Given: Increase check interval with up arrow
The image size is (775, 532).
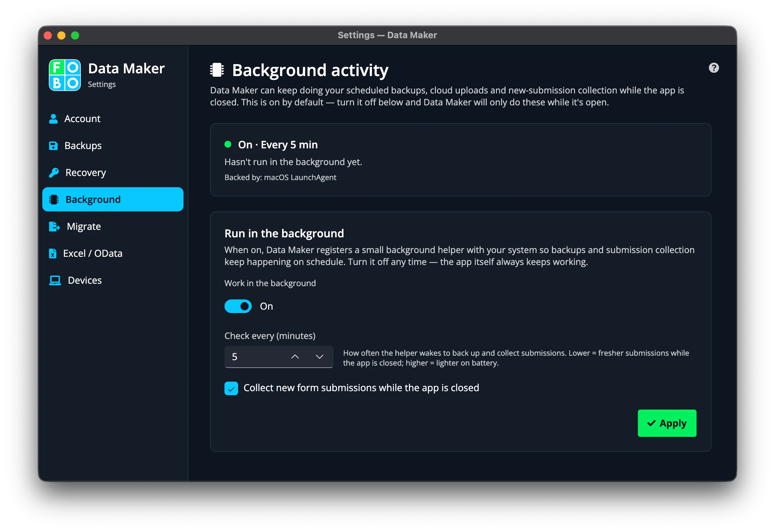Looking at the screenshot, I should pyautogui.click(x=295, y=357).
